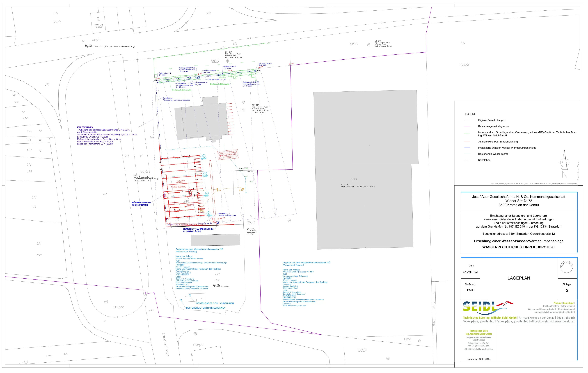Click the purple Katastralgemeindegrenze legend line
The image size is (588, 373).
click(x=467, y=126)
